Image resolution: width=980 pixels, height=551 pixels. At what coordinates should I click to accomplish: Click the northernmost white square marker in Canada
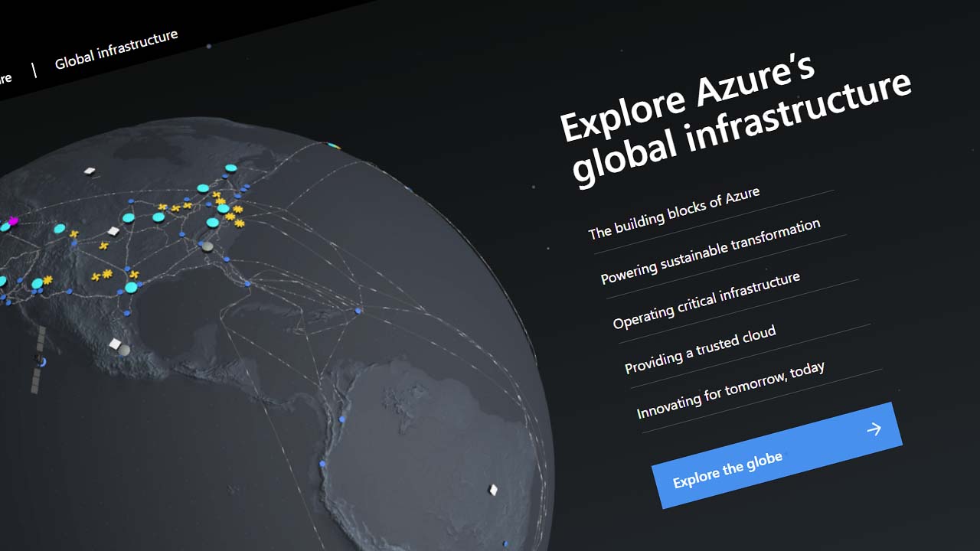90,171
